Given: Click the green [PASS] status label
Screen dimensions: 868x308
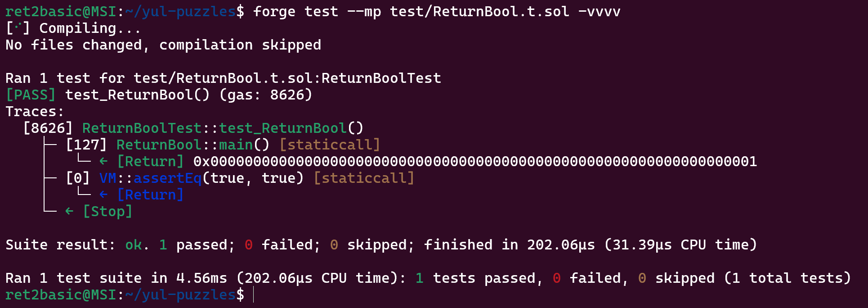Looking at the screenshot, I should [x=31, y=95].
